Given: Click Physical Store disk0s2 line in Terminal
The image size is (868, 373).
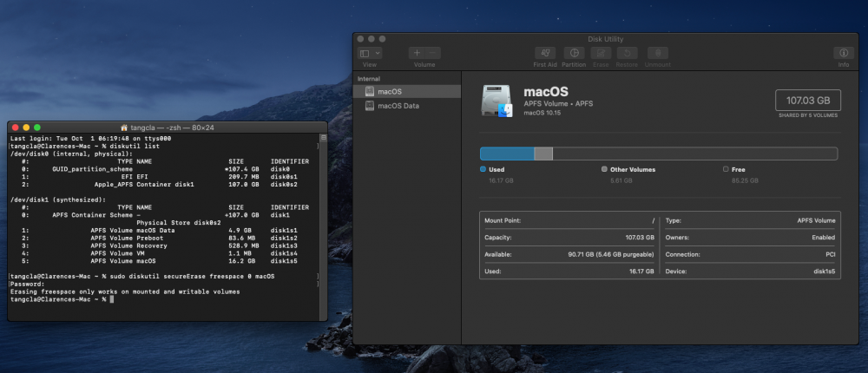Looking at the screenshot, I should point(179,222).
